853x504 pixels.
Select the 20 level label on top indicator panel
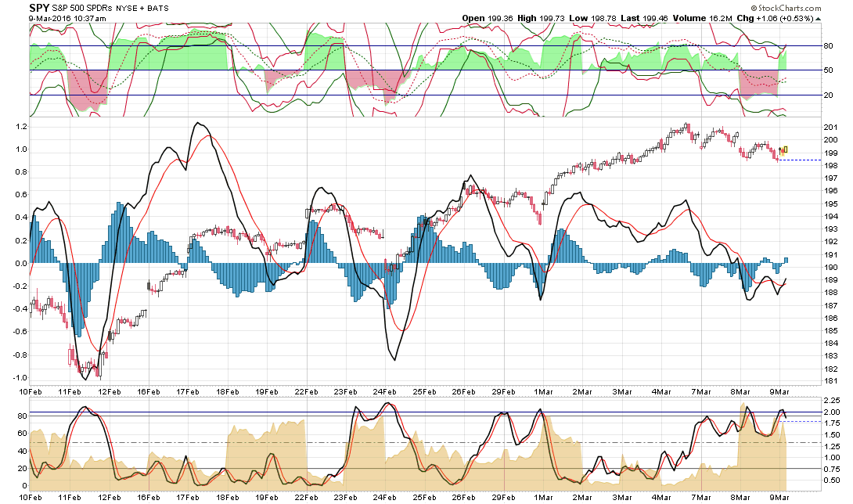tap(828, 95)
